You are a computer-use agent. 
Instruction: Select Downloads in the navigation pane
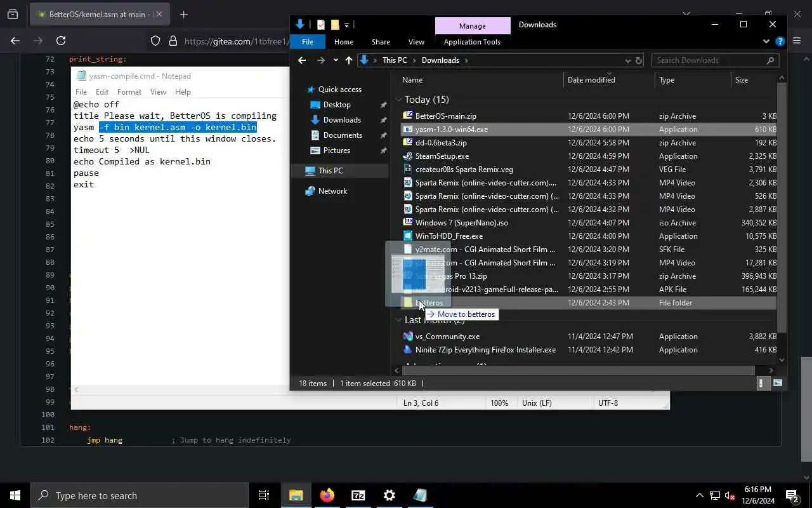pyautogui.click(x=342, y=120)
